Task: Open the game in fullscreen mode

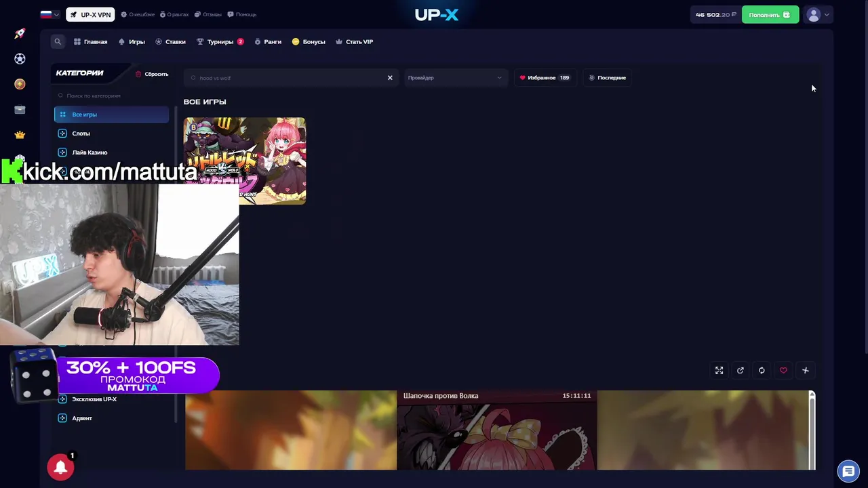Action: pyautogui.click(x=719, y=371)
